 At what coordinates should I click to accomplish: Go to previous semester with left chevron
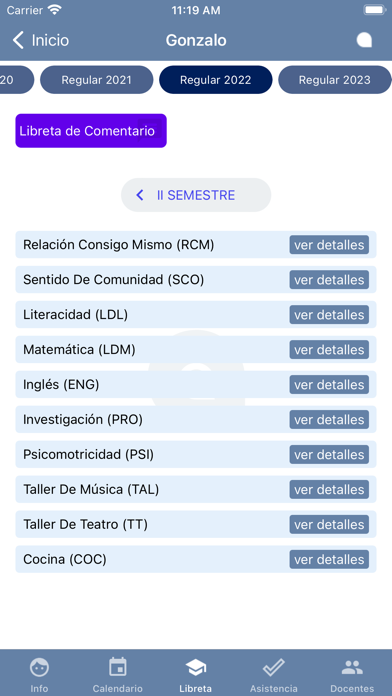tap(140, 195)
